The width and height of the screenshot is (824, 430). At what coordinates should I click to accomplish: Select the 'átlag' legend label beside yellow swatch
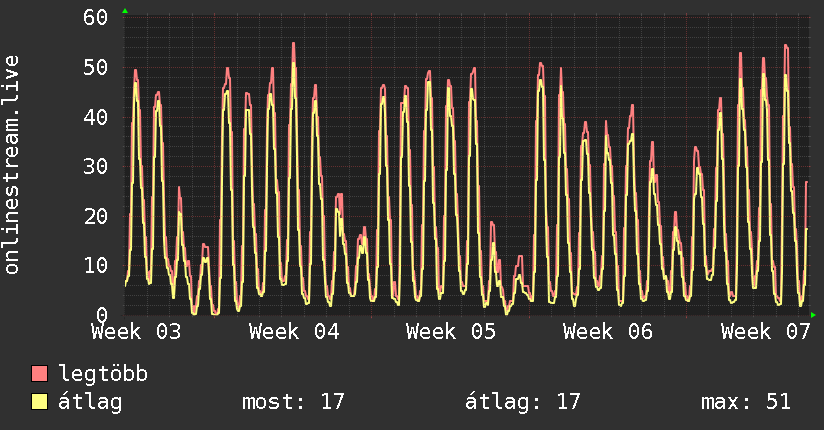tap(90, 402)
